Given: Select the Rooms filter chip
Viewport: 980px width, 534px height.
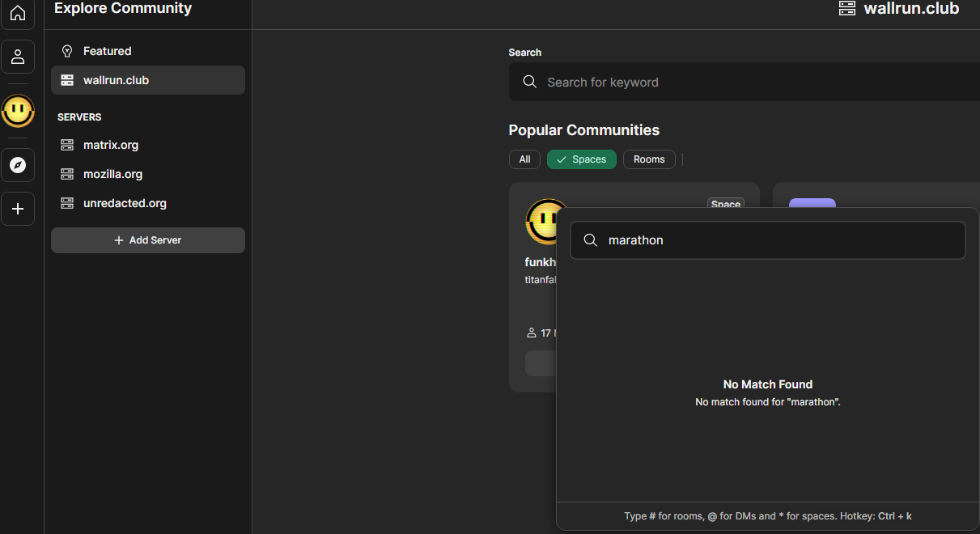Looking at the screenshot, I should click(x=649, y=159).
